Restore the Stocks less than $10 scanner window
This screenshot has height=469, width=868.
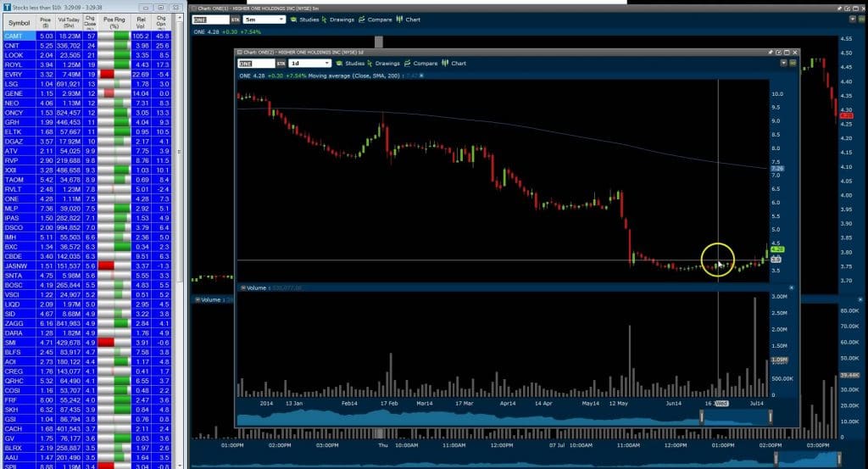click(160, 8)
